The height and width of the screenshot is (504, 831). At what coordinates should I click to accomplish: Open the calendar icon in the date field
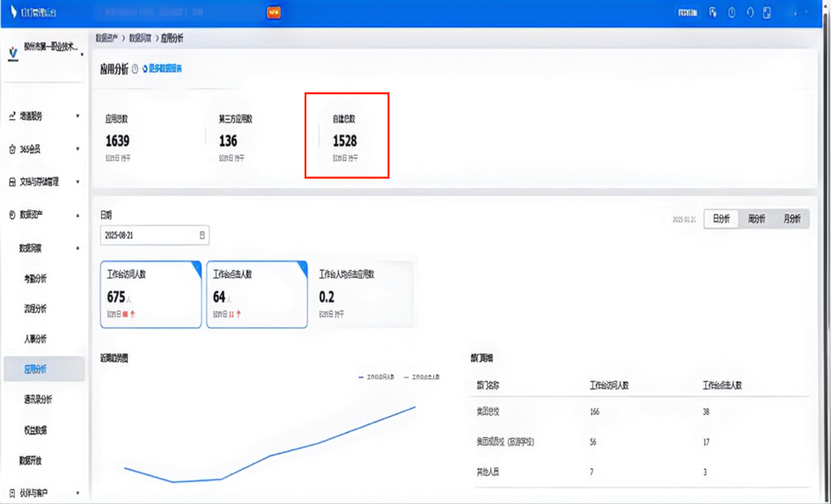pos(202,236)
